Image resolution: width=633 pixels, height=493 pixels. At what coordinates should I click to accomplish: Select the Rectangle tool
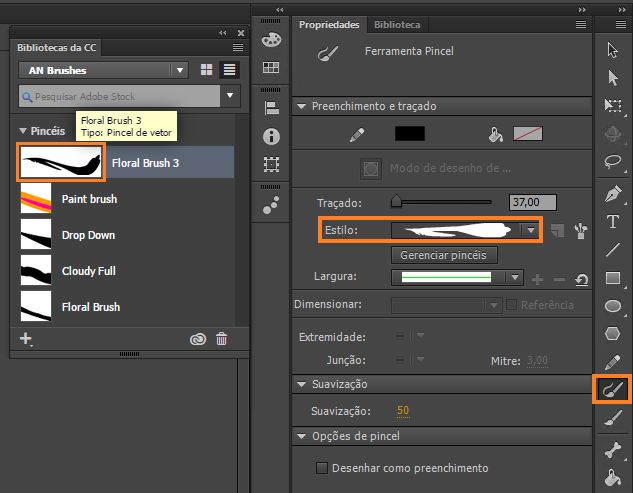(x=613, y=278)
